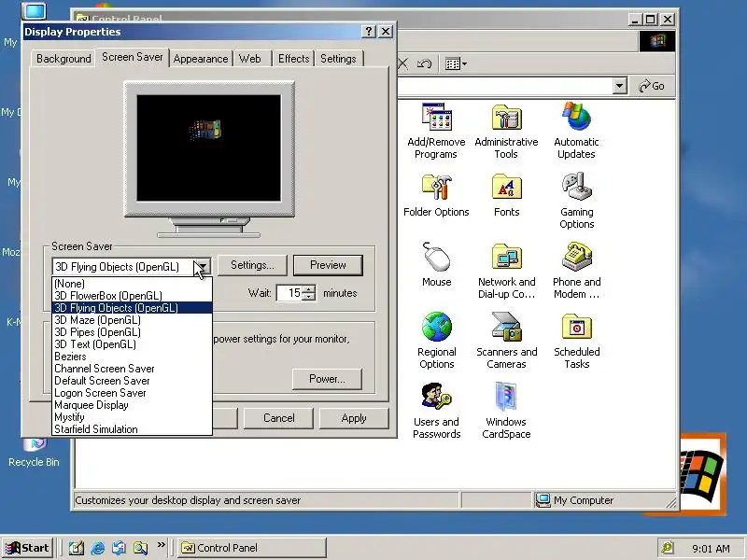Click Control Panel taskbar button
Viewport: 747px width, 560px height.
click(x=252, y=548)
